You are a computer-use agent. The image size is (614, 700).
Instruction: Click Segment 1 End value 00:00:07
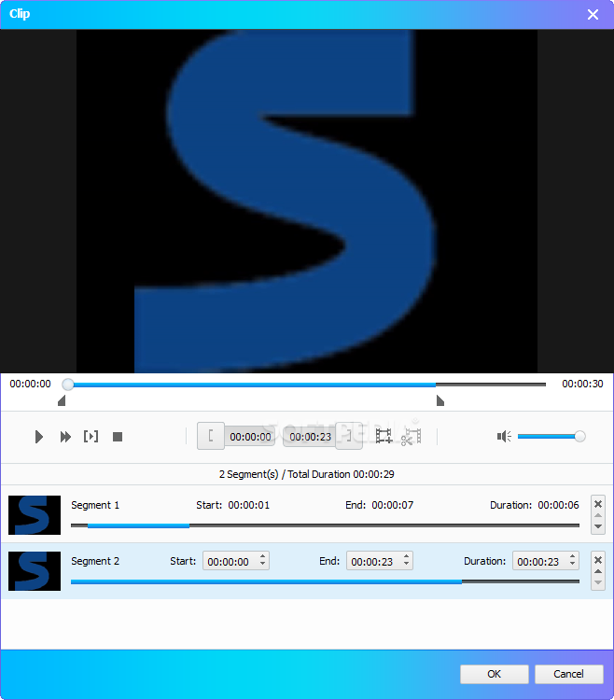click(393, 505)
